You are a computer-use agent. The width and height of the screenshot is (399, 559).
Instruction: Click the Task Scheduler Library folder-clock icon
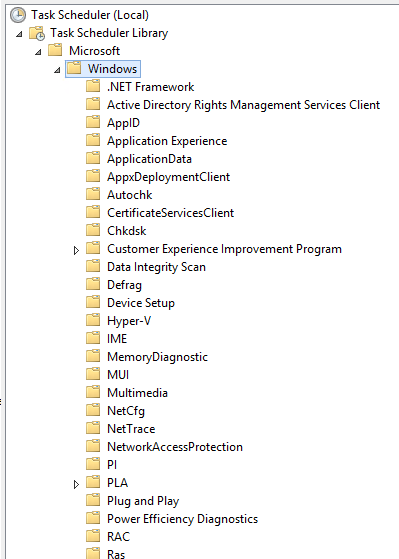pos(37,33)
